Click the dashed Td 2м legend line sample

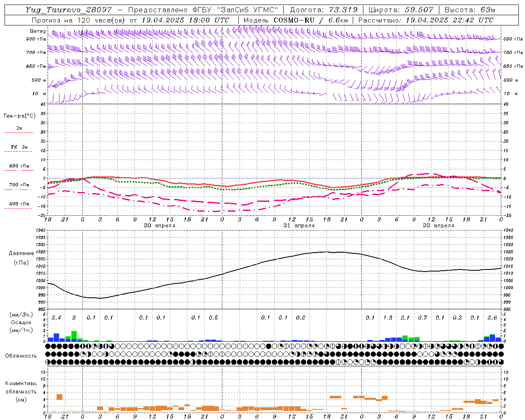(x=18, y=152)
